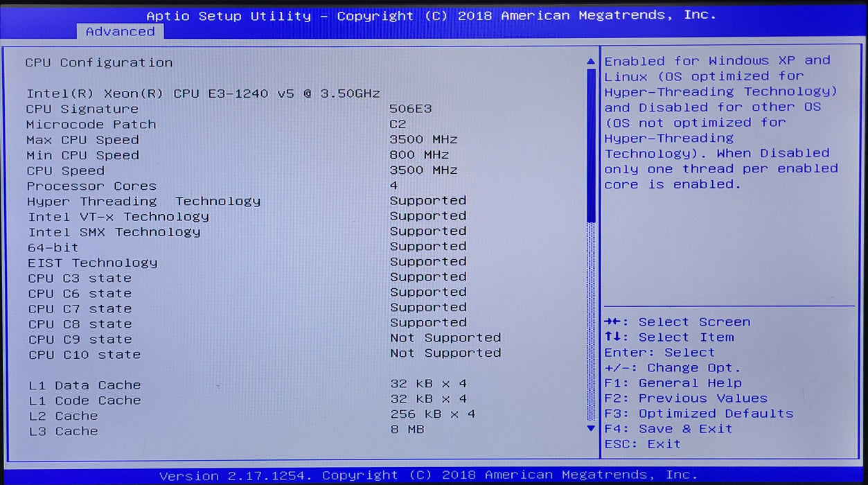Click the scrollbar up arrow
This screenshot has width=868, height=485.
point(591,62)
